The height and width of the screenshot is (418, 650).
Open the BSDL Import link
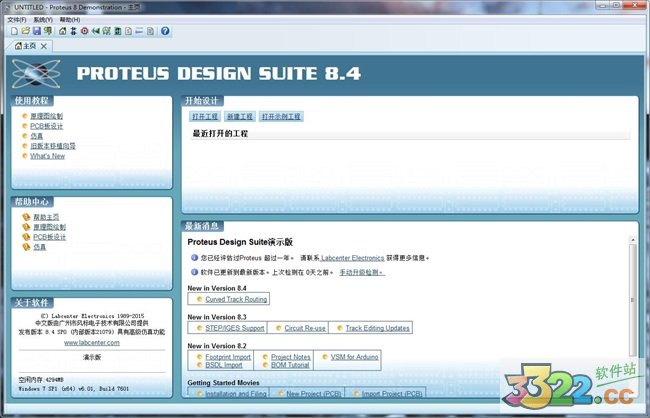tap(224, 365)
